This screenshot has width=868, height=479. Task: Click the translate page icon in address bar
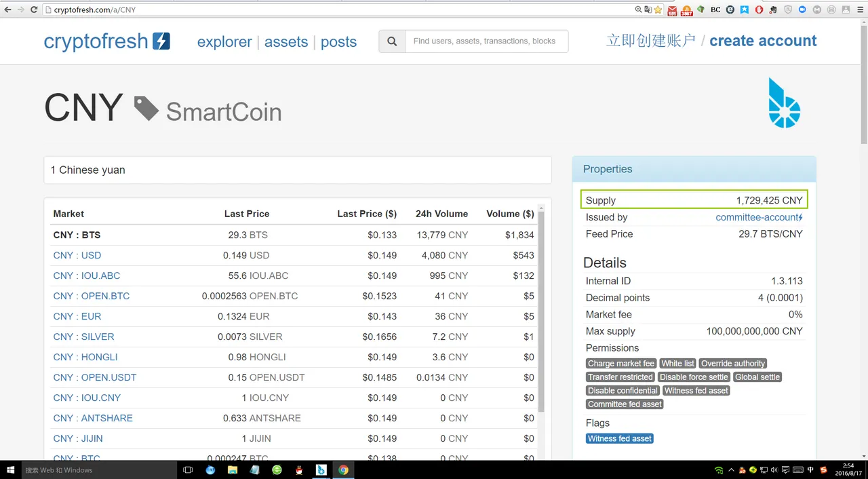point(648,9)
